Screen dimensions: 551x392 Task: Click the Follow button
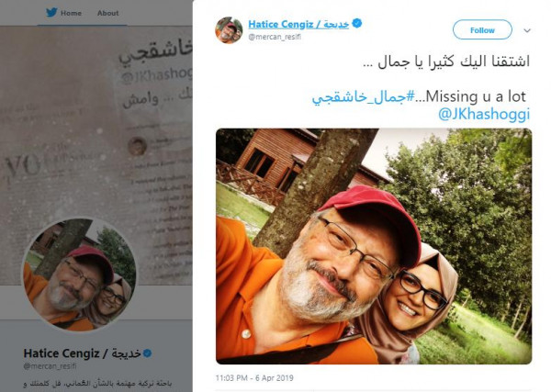482,30
